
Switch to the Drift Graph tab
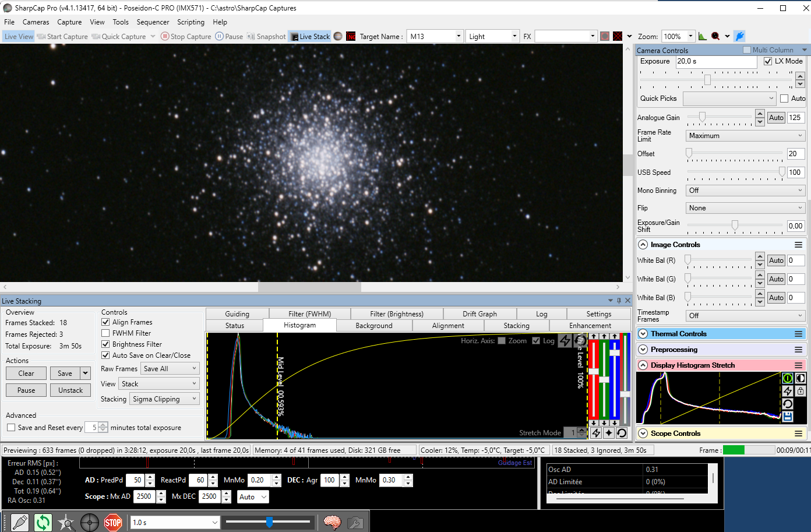click(479, 313)
